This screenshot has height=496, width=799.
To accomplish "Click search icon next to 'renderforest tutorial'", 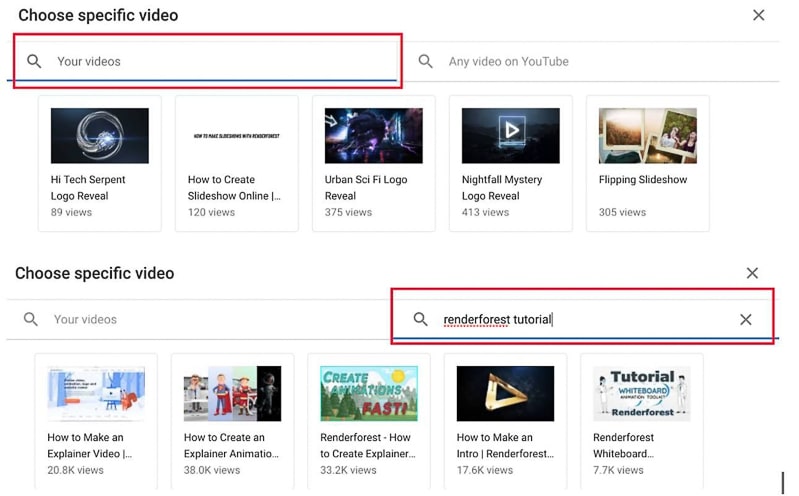I will 420,320.
